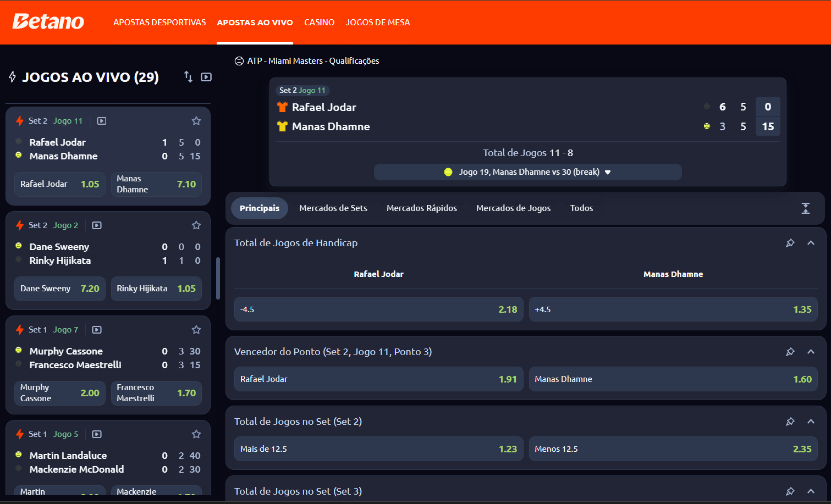The image size is (831, 504).
Task: Open live stream for the Jodar vs Dhamne match
Action: coord(102,121)
